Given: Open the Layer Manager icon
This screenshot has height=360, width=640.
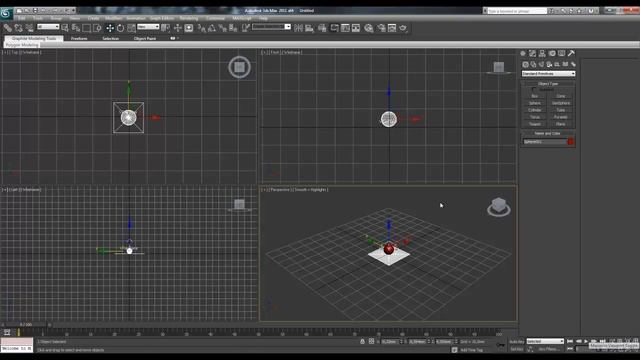Looking at the screenshot, I should [x=322, y=28].
